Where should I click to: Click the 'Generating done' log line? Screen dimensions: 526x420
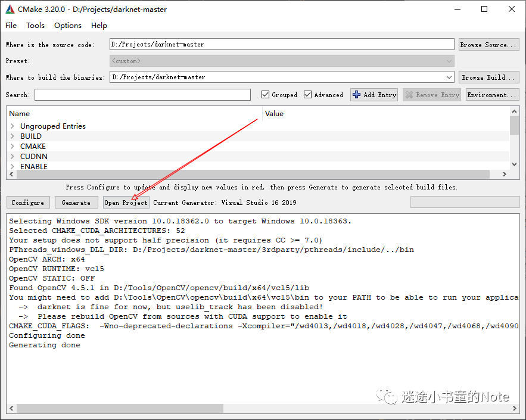point(45,345)
